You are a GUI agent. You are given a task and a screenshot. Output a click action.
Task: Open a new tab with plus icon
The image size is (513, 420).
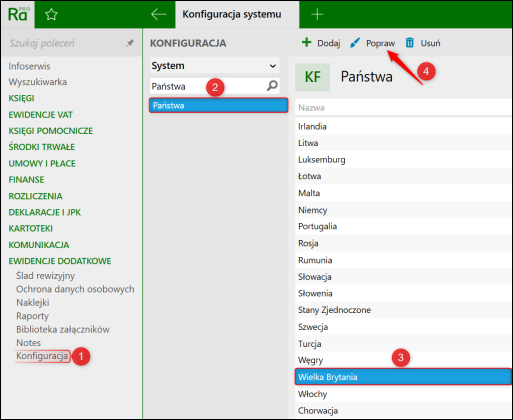(x=317, y=14)
